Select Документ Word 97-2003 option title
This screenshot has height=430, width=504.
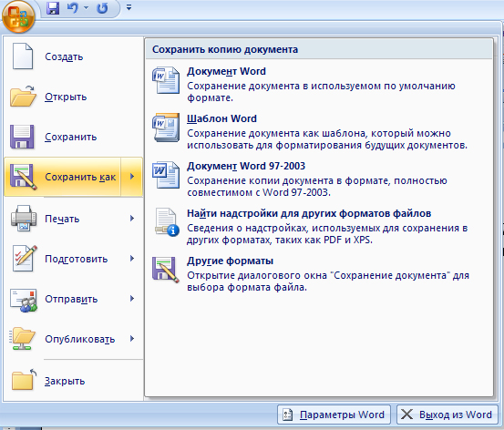click(246, 166)
